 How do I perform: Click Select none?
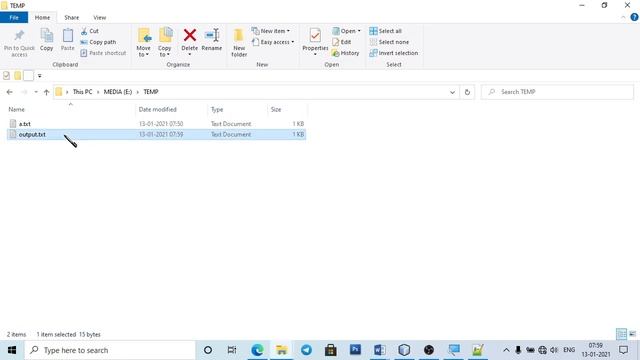pyautogui.click(x=389, y=42)
